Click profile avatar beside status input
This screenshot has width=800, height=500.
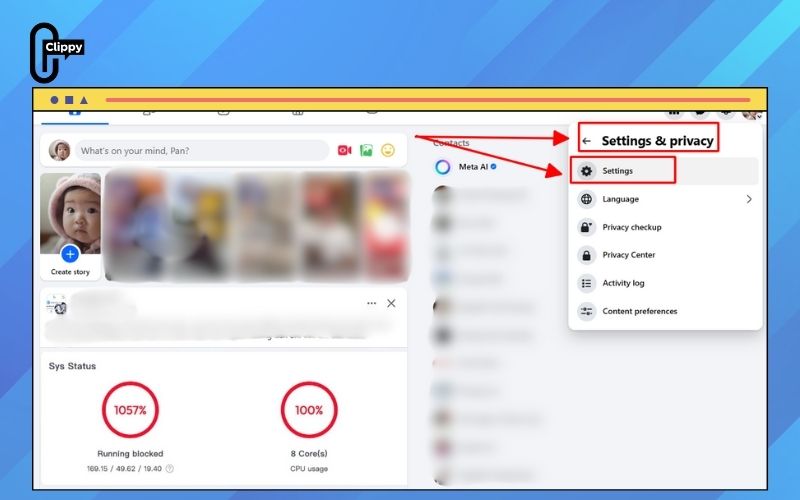tap(59, 151)
